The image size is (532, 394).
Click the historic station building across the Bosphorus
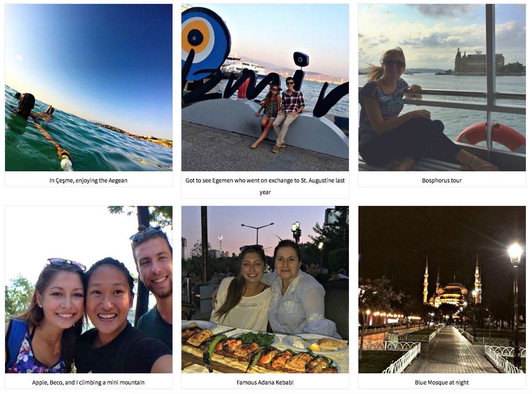pyautogui.click(x=479, y=62)
